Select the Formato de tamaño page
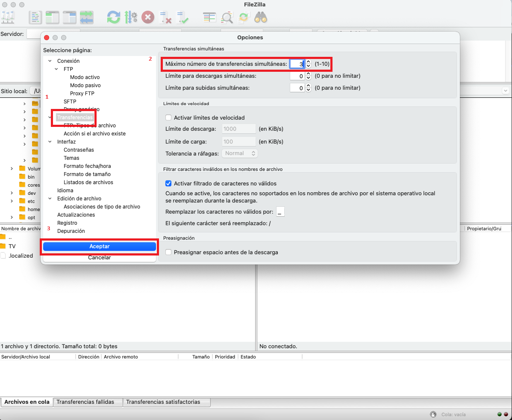Viewport: 512px width, 420px height. pos(87,174)
